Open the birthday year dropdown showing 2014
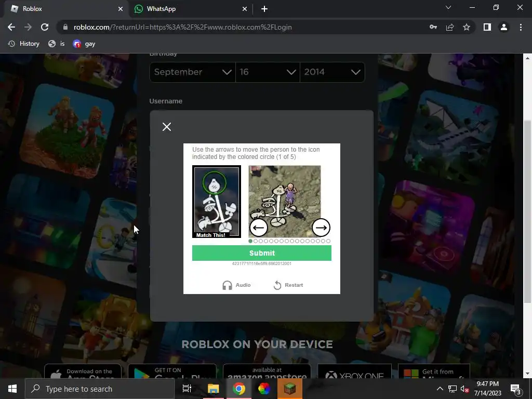532x399 pixels. (x=332, y=72)
